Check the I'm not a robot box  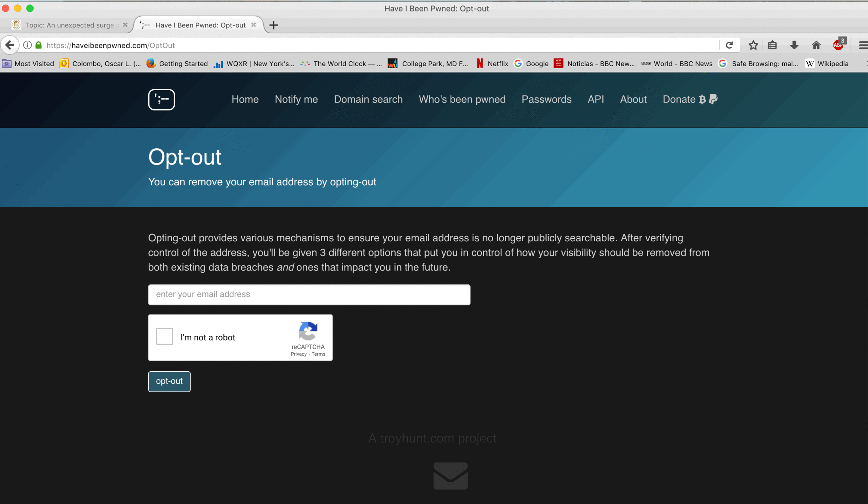pyautogui.click(x=165, y=336)
